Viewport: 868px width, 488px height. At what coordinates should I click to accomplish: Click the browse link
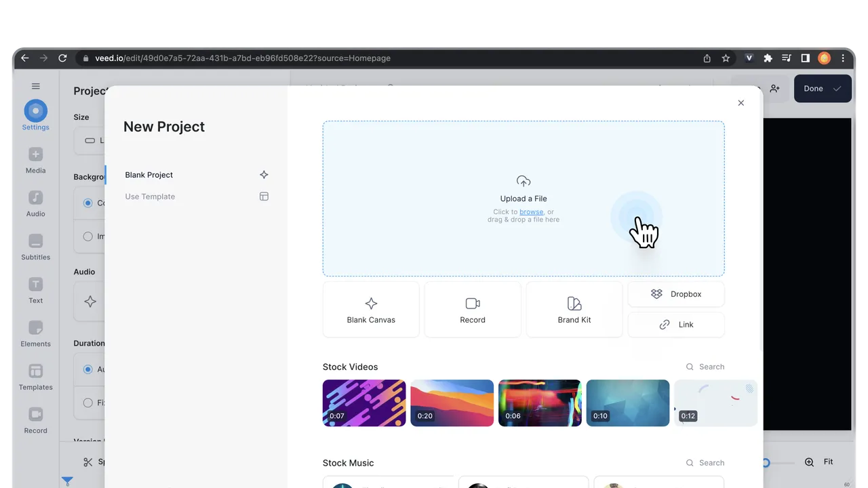[531, 211]
